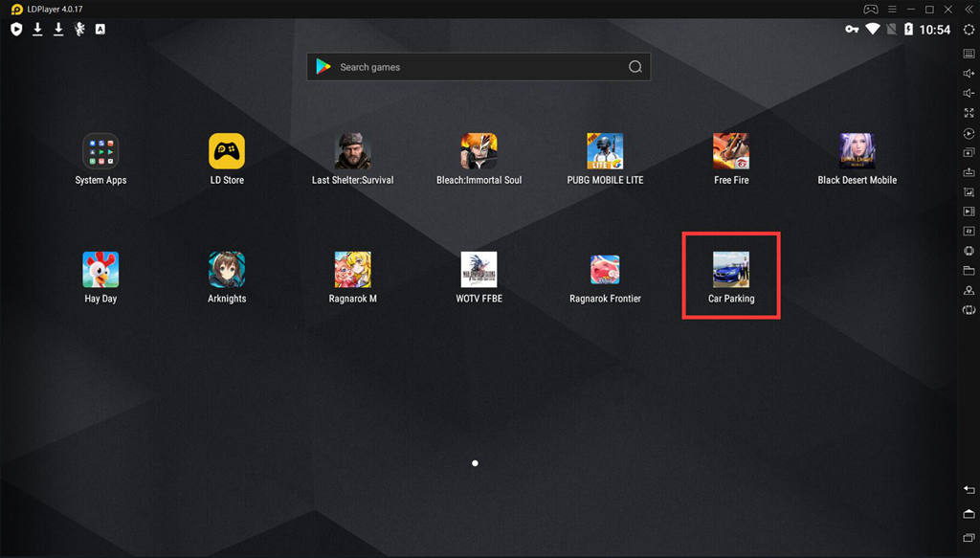Toggle fullscreen from sidebar arrows icon
The image size is (980, 558).
pyautogui.click(x=969, y=113)
